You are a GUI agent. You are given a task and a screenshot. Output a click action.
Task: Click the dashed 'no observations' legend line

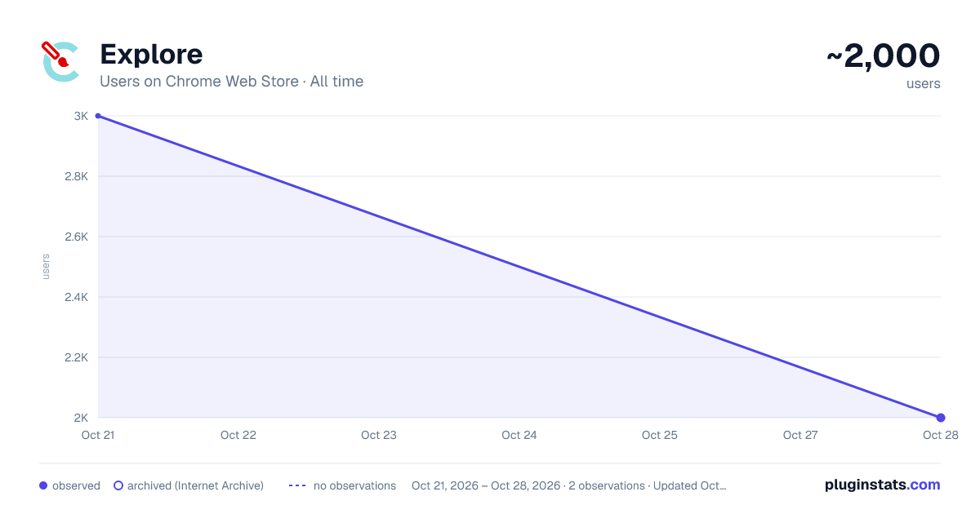(297, 485)
